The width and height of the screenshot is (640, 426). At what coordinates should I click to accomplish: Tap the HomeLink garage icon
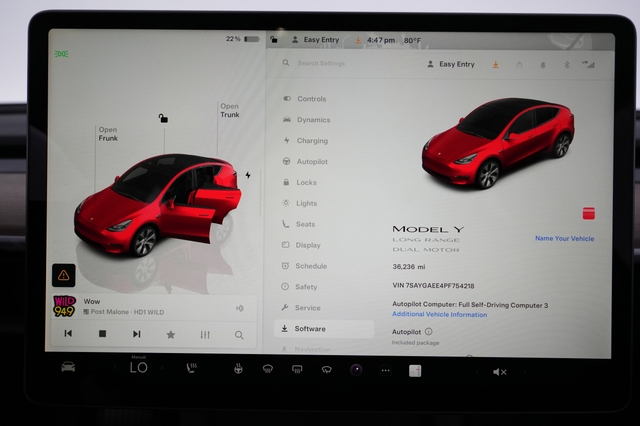coord(519,64)
